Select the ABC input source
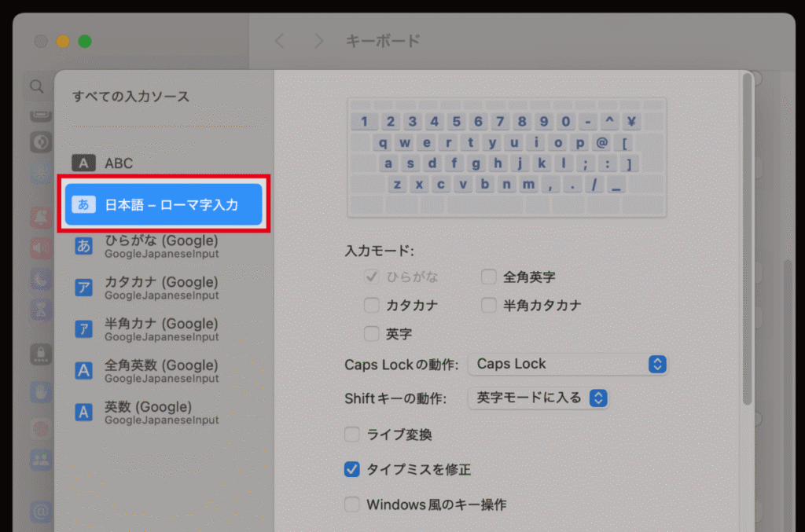The width and height of the screenshot is (805, 532). pyautogui.click(x=118, y=163)
